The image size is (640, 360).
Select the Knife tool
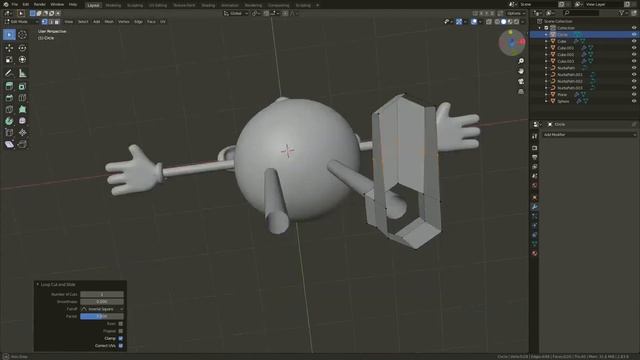click(x=9, y=109)
